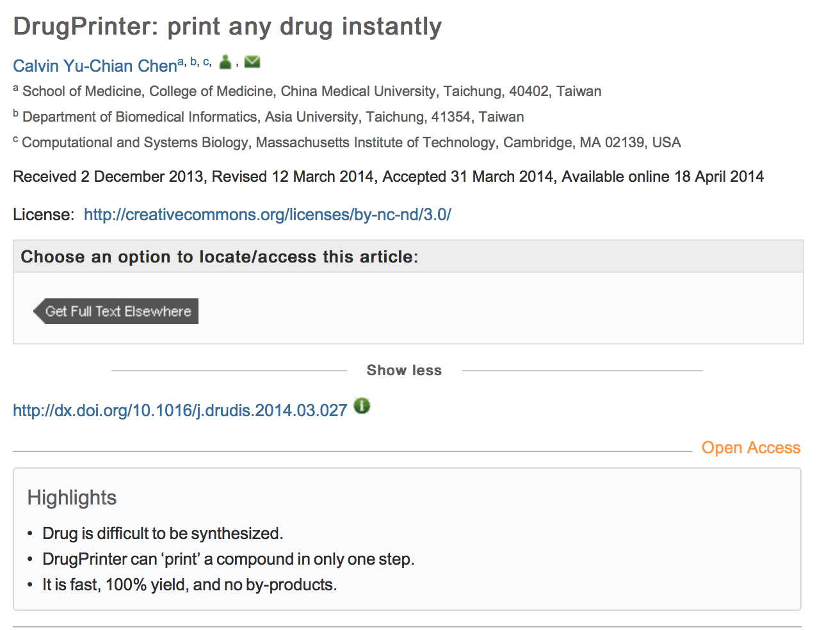Click superscript 'a' affiliation marker after author name
This screenshot has width=840, height=630.
[181, 61]
